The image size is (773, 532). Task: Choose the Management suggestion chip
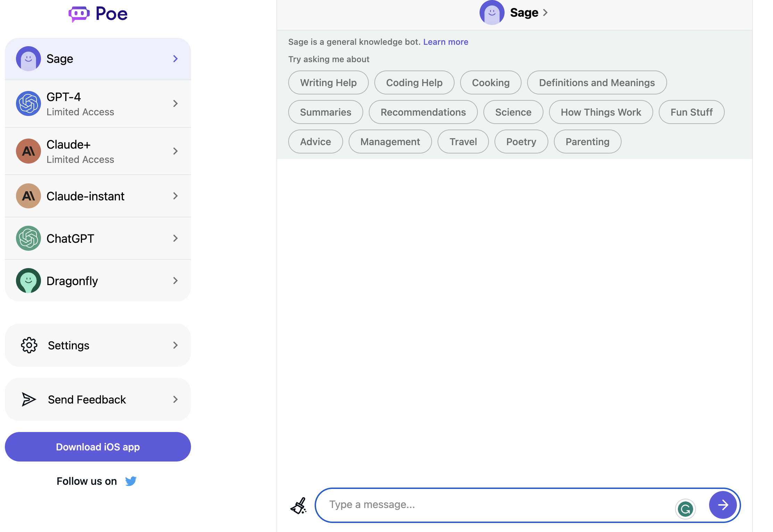click(390, 142)
